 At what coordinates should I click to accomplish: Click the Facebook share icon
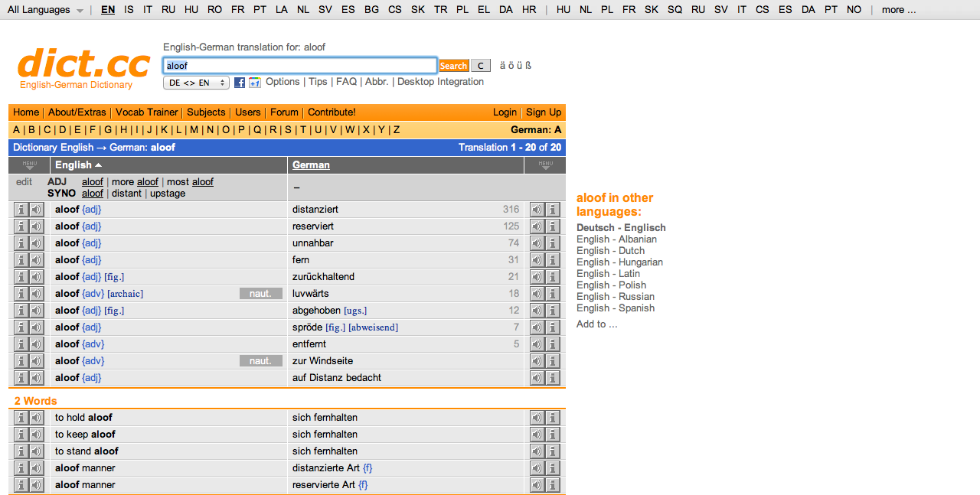coord(240,83)
